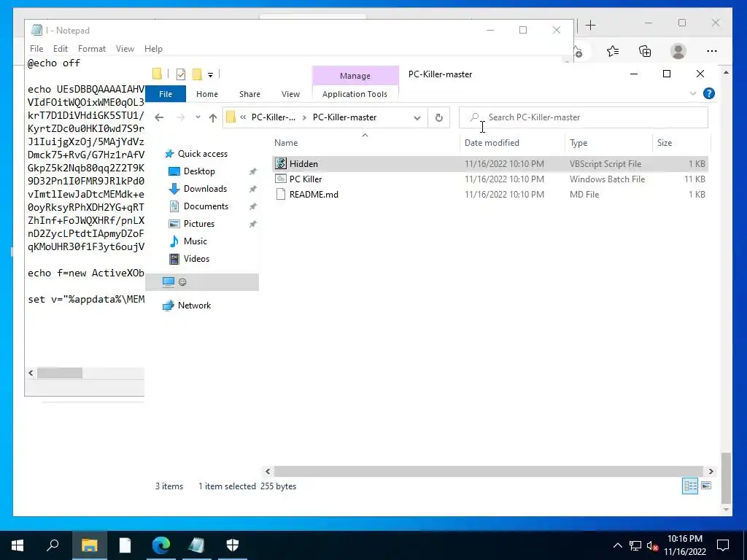Open Share ribbon tab
Image resolution: width=747 pixels, height=560 pixels.
click(249, 94)
